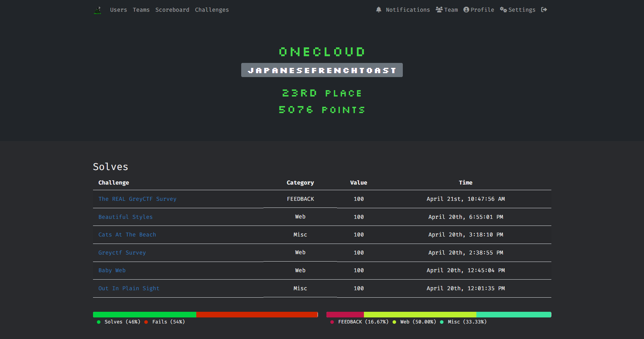Click the 5076 POINTS text
Viewport: 644px width, 339px height.
(322, 110)
